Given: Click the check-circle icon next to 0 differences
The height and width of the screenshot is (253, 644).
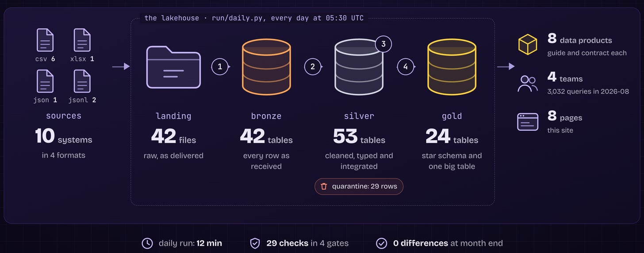Looking at the screenshot, I should pos(381,243).
